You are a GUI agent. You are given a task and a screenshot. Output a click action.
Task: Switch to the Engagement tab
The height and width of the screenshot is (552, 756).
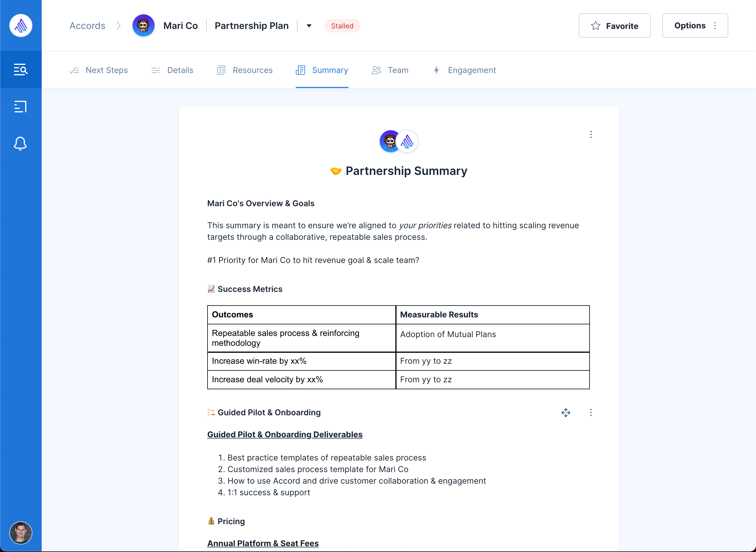[x=465, y=70]
